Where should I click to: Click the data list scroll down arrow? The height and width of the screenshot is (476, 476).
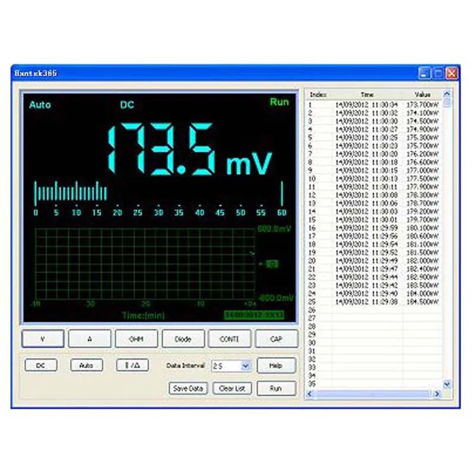pos(447,385)
